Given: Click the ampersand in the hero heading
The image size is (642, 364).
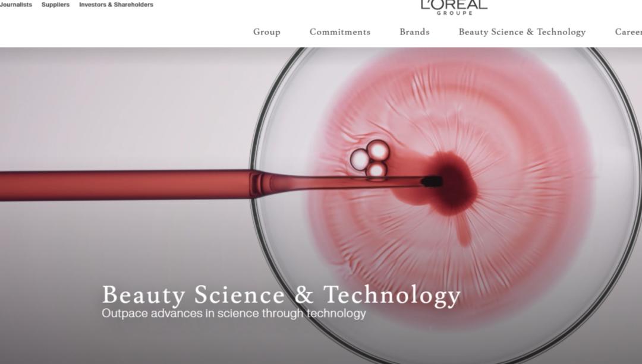Looking at the screenshot, I should (x=304, y=294).
